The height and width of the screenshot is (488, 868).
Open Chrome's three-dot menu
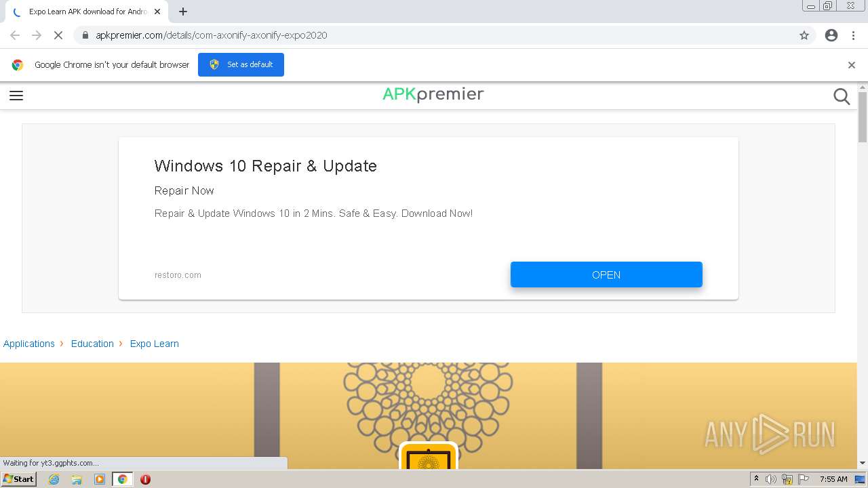[x=853, y=35]
